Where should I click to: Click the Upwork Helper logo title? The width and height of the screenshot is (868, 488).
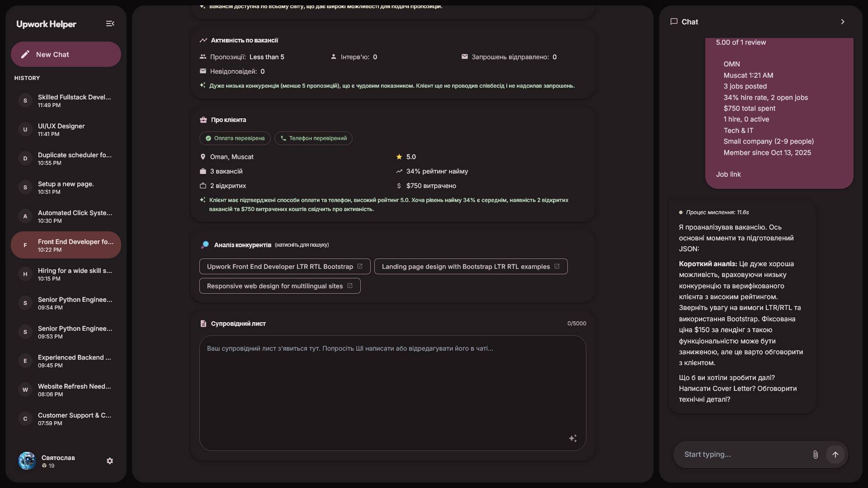click(46, 24)
